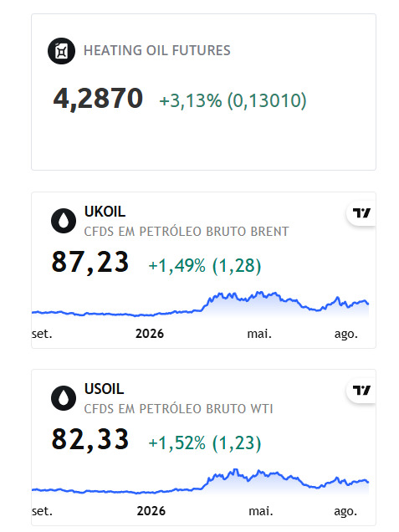Viewport: 399px width, 532px height.
Task: Open the UKOIL symbol link
Action: tap(105, 212)
